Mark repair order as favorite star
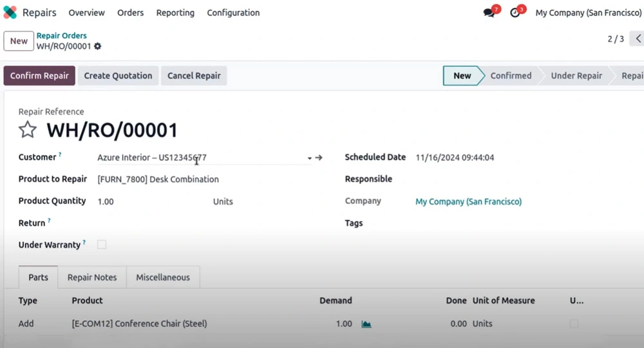 coord(28,130)
